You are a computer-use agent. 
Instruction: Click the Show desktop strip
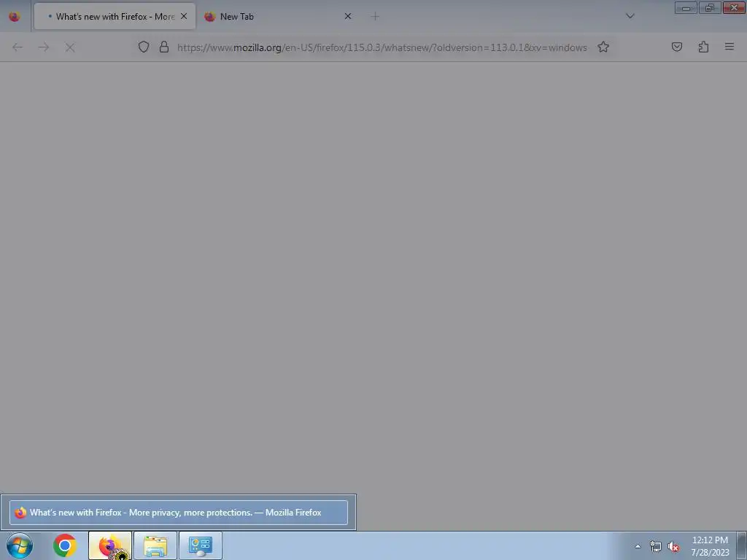[x=742, y=545]
